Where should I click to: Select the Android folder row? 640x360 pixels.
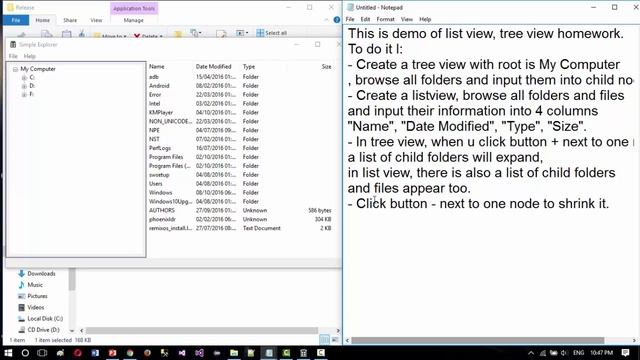click(x=240, y=86)
